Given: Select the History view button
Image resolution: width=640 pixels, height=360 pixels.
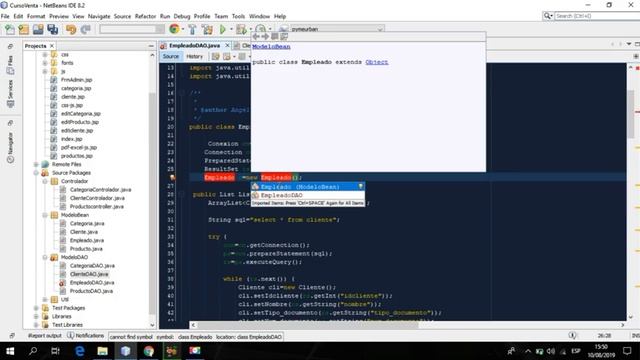Looking at the screenshot, I should (194, 56).
